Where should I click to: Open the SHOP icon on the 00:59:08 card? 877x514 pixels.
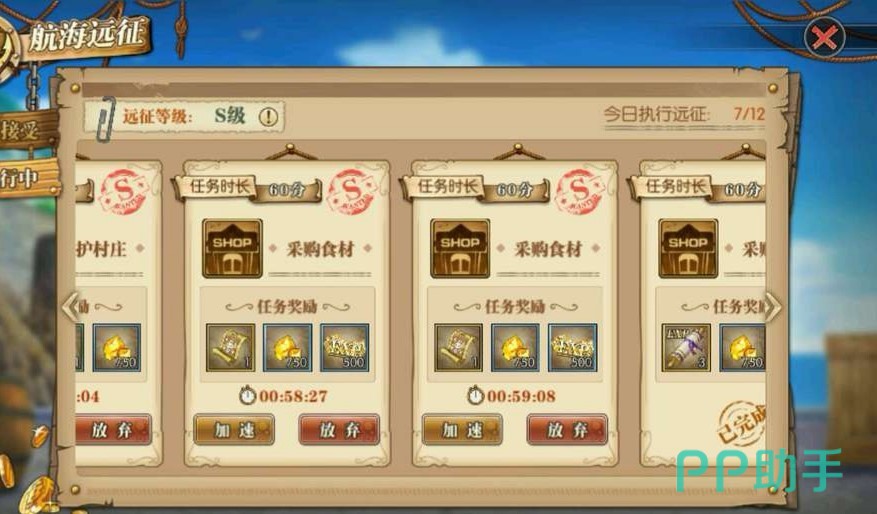pos(460,248)
